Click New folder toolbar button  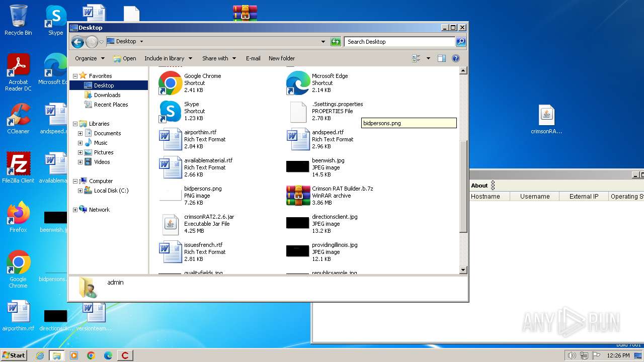[x=282, y=58]
